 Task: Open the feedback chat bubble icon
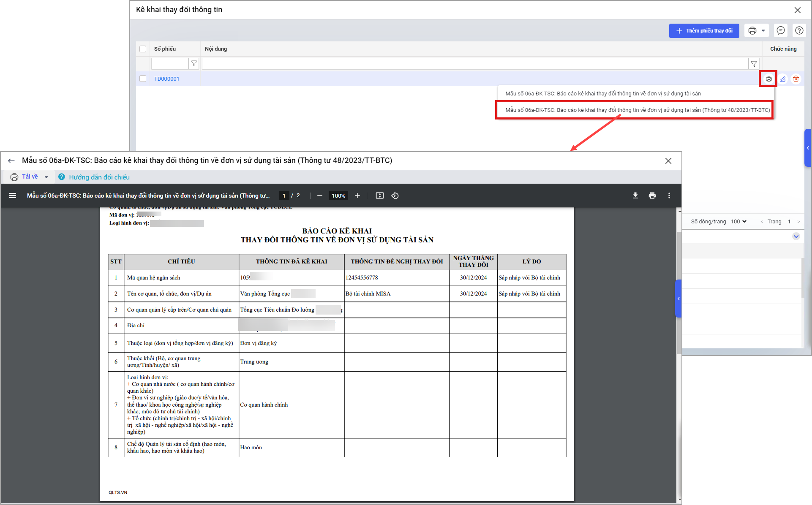[781, 30]
